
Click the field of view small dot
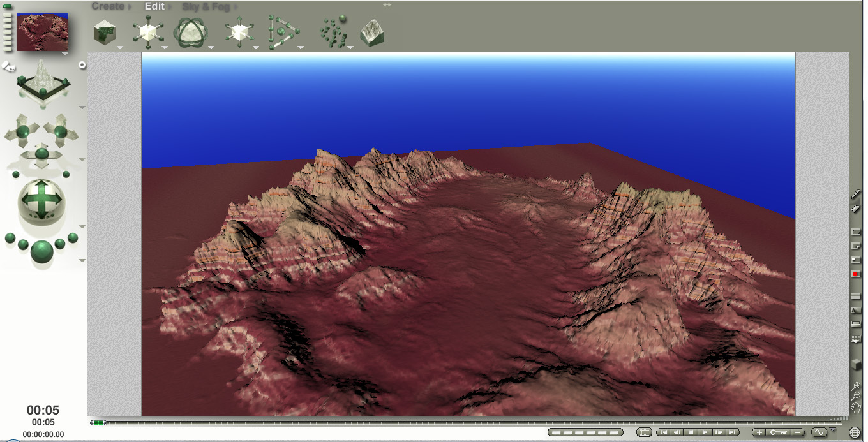point(66,174)
